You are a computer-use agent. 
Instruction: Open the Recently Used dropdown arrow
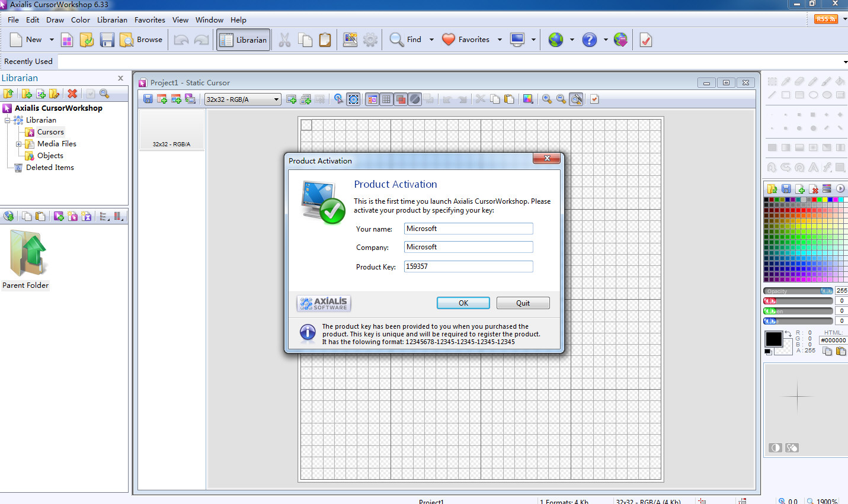click(844, 62)
